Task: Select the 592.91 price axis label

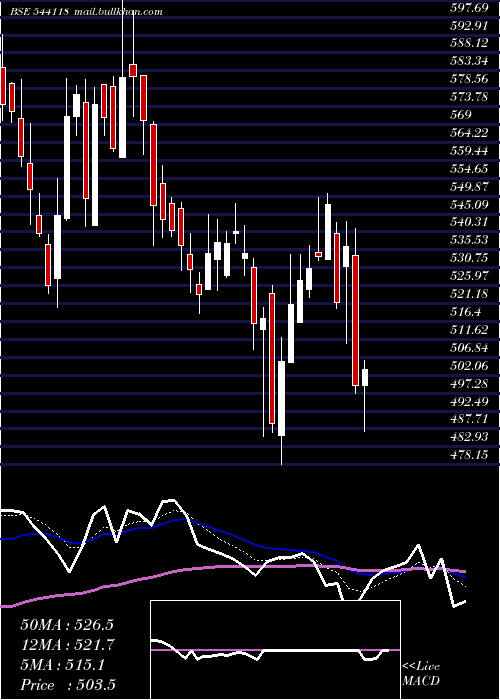Action: [469, 25]
